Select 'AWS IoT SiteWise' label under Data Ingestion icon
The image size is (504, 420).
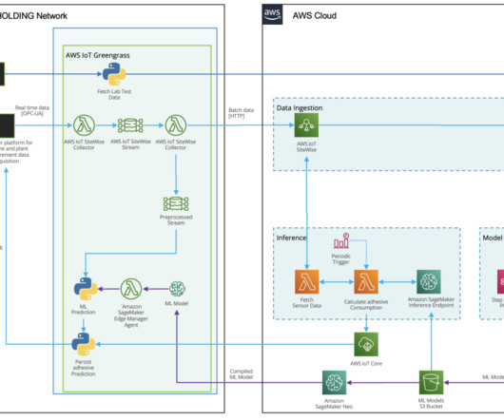(x=306, y=146)
